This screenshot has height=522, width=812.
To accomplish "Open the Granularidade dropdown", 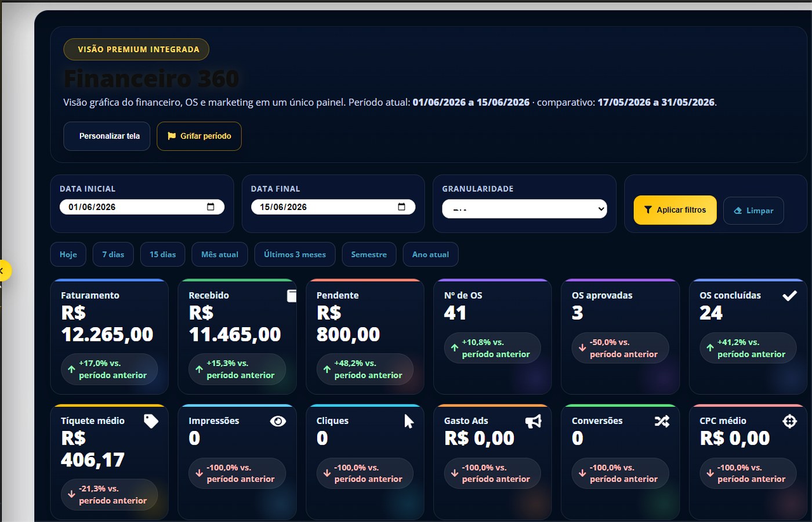I will [524, 209].
